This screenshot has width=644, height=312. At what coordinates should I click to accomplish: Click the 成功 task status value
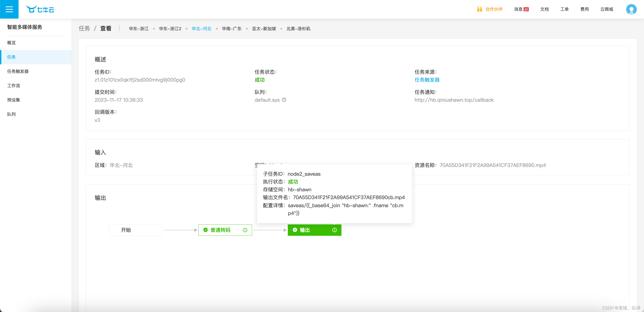point(259,80)
